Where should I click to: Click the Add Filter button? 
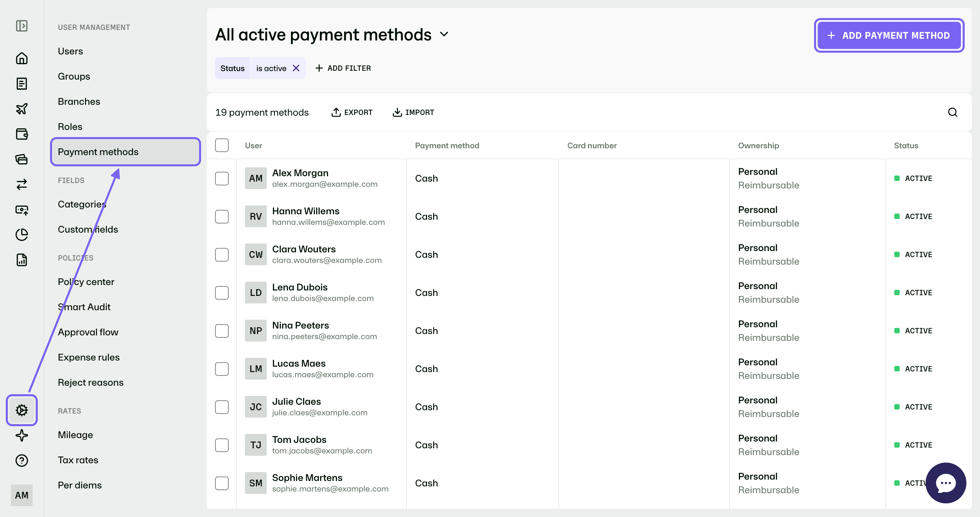click(x=343, y=68)
